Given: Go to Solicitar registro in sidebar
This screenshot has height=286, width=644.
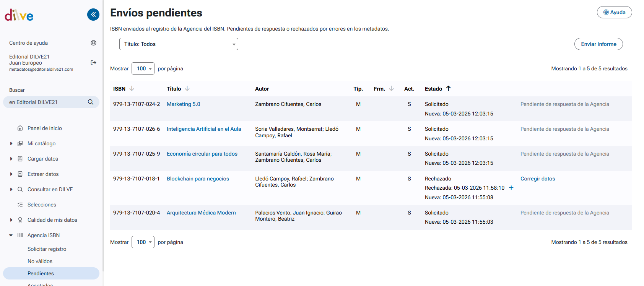Looking at the screenshot, I should tap(47, 249).
